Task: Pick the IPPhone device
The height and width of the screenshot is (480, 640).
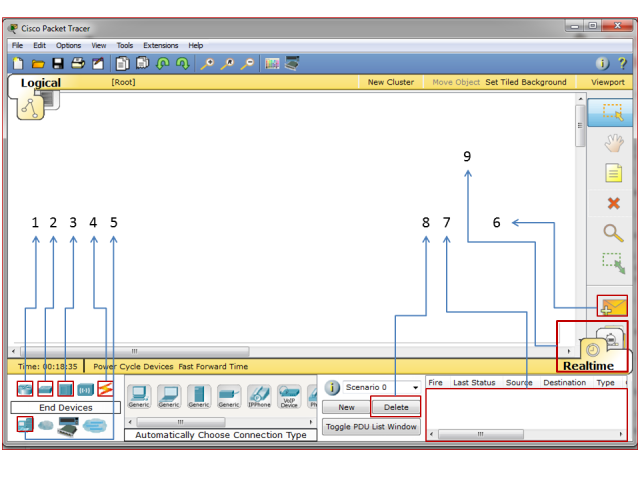Action: click(259, 396)
